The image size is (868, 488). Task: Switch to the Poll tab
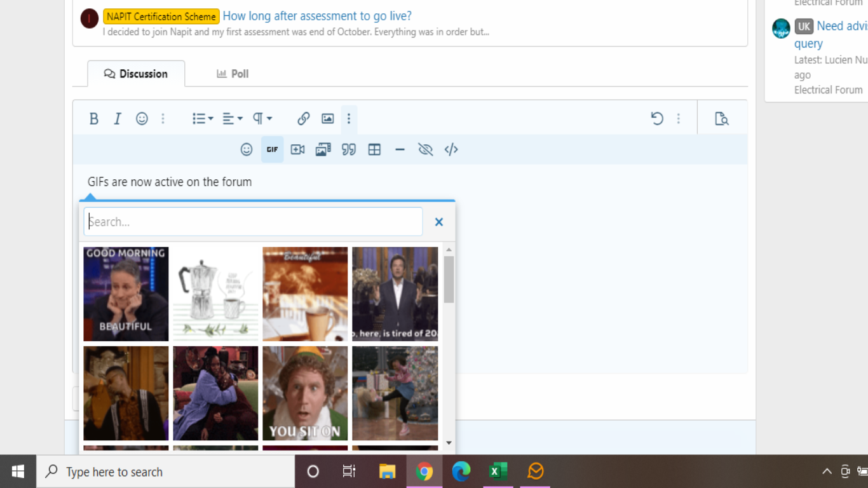[233, 74]
